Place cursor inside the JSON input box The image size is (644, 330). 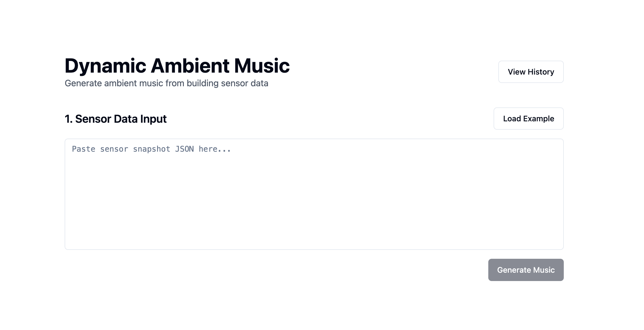click(314, 194)
